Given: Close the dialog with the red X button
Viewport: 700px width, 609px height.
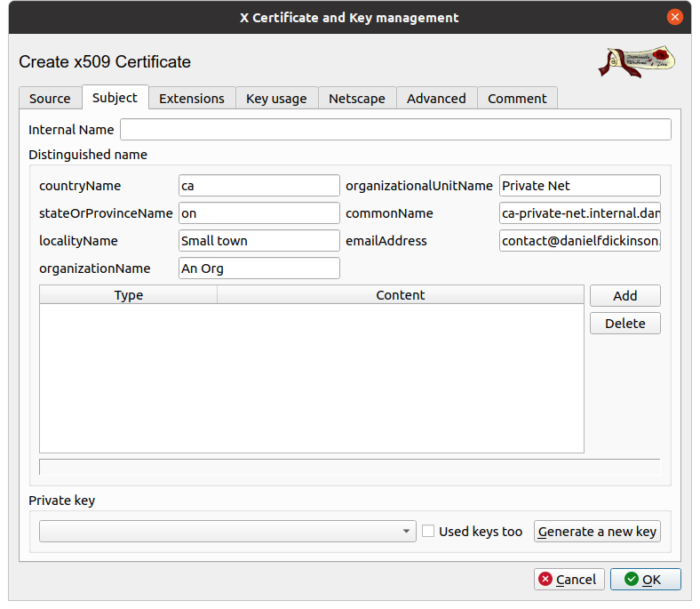Looking at the screenshot, I should point(674,18).
